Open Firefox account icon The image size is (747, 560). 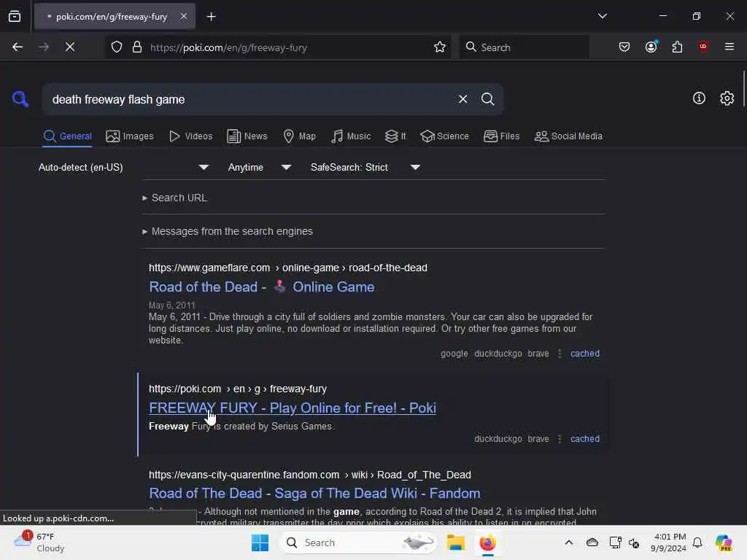[651, 47]
